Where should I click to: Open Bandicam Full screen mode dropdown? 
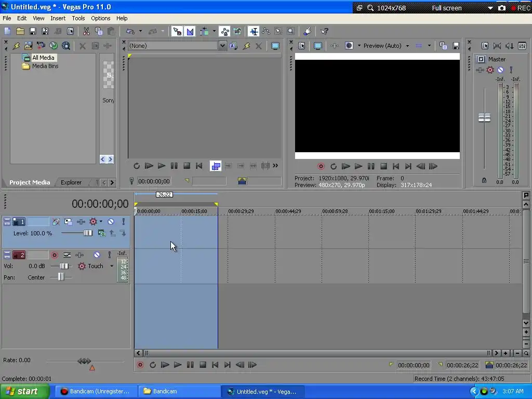click(x=490, y=8)
